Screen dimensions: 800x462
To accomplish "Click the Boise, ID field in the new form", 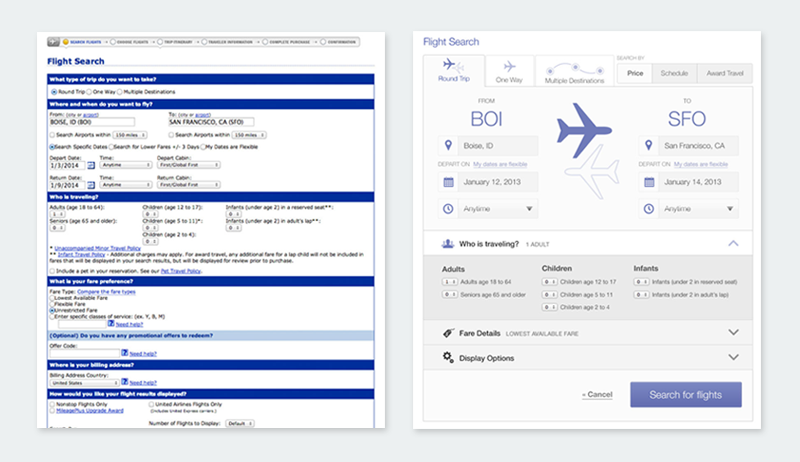I will 498,146.
